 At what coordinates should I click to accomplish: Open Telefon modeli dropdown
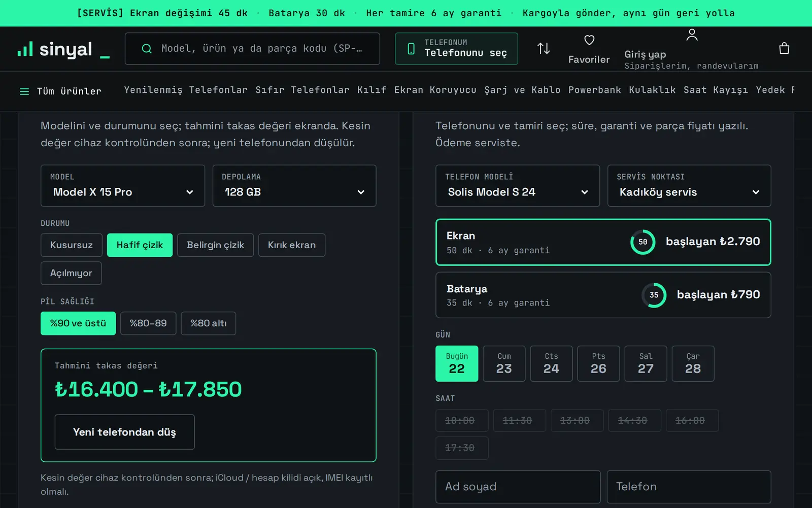click(518, 186)
